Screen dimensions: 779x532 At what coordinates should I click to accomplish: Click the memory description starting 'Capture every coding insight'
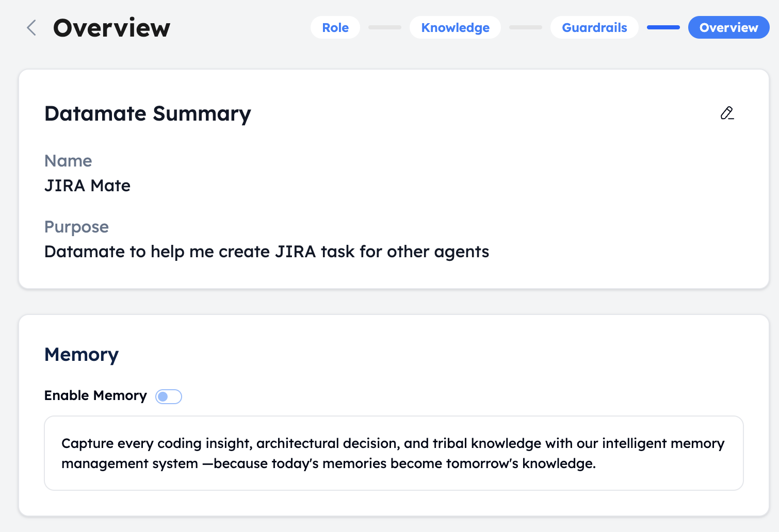coord(393,453)
